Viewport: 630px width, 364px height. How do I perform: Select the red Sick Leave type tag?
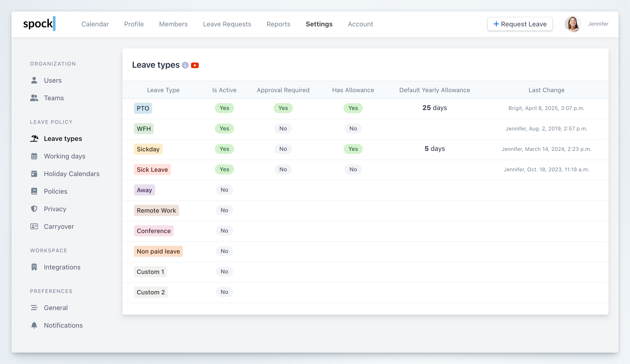click(152, 169)
